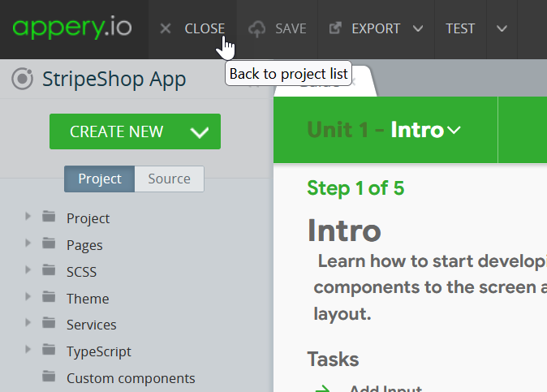Select the Custom components tree item

(x=131, y=379)
